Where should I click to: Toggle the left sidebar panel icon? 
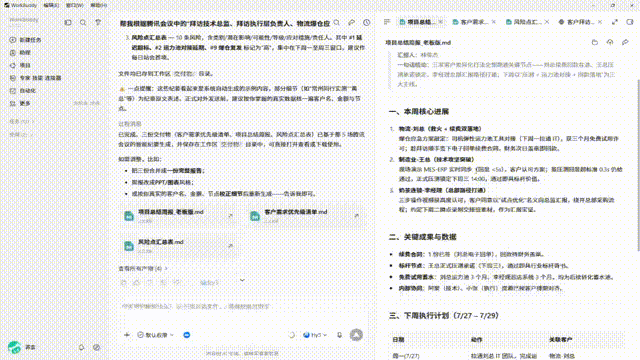pos(68,22)
